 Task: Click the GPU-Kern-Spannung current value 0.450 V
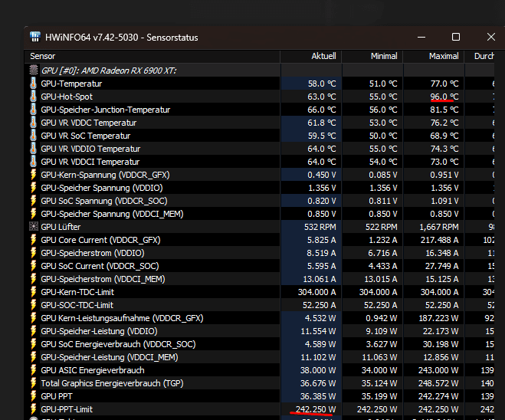pyautogui.click(x=321, y=175)
